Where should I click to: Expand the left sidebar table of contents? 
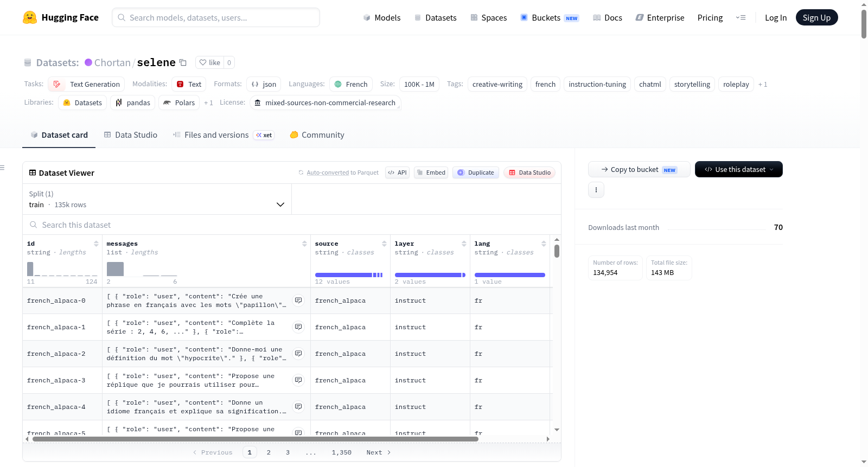point(3,168)
